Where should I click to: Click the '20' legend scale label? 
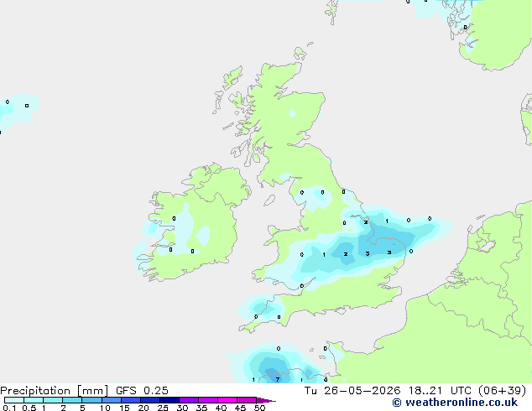[143, 408]
